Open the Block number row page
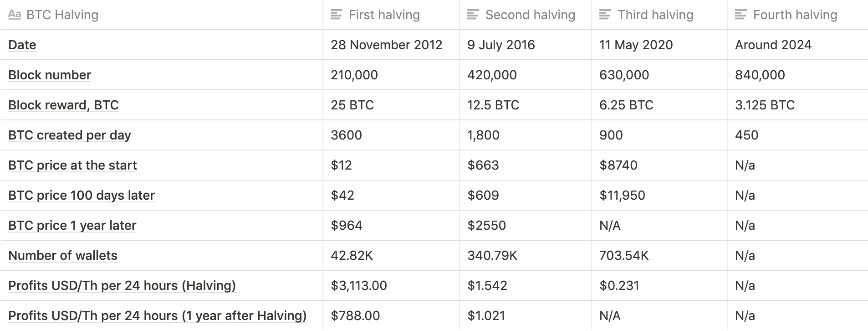The width and height of the screenshot is (868, 331). pyautogui.click(x=50, y=75)
